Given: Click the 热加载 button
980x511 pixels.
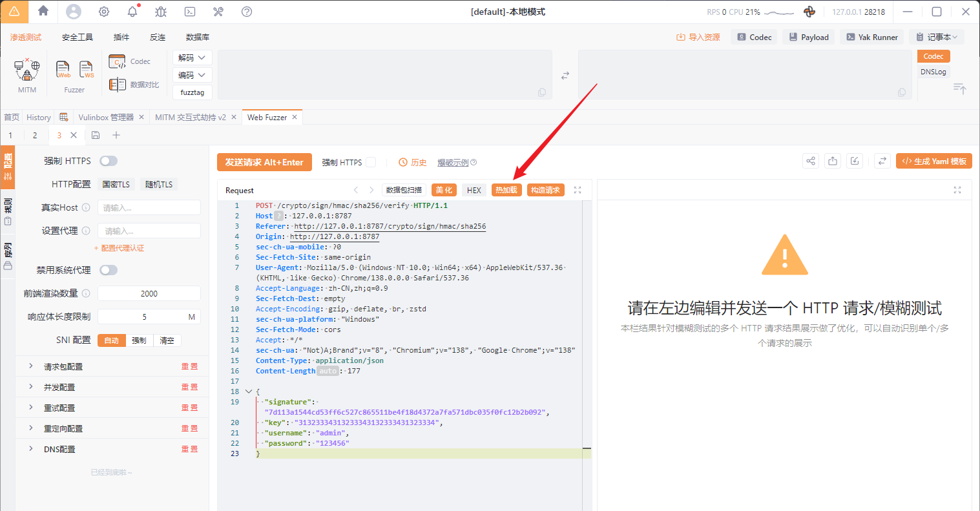Looking at the screenshot, I should [506, 190].
